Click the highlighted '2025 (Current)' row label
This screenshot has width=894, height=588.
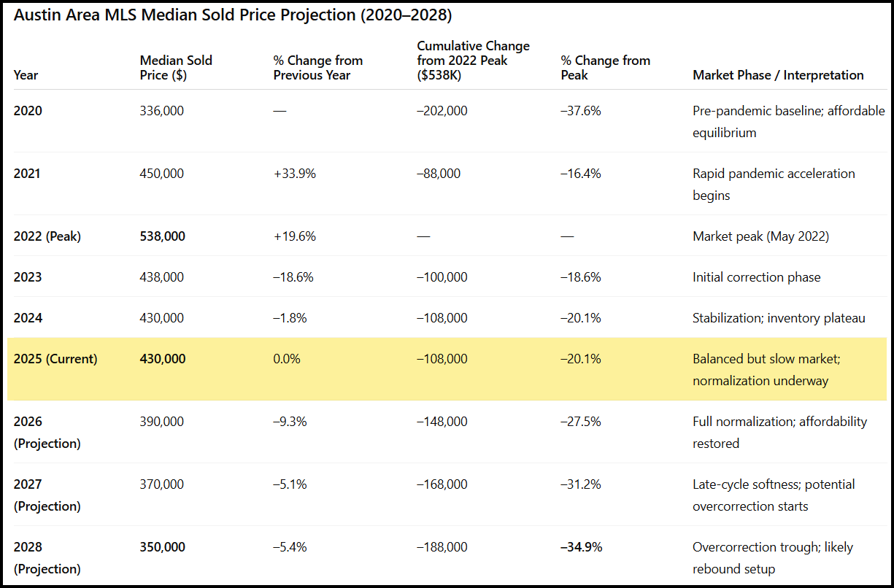click(x=55, y=359)
